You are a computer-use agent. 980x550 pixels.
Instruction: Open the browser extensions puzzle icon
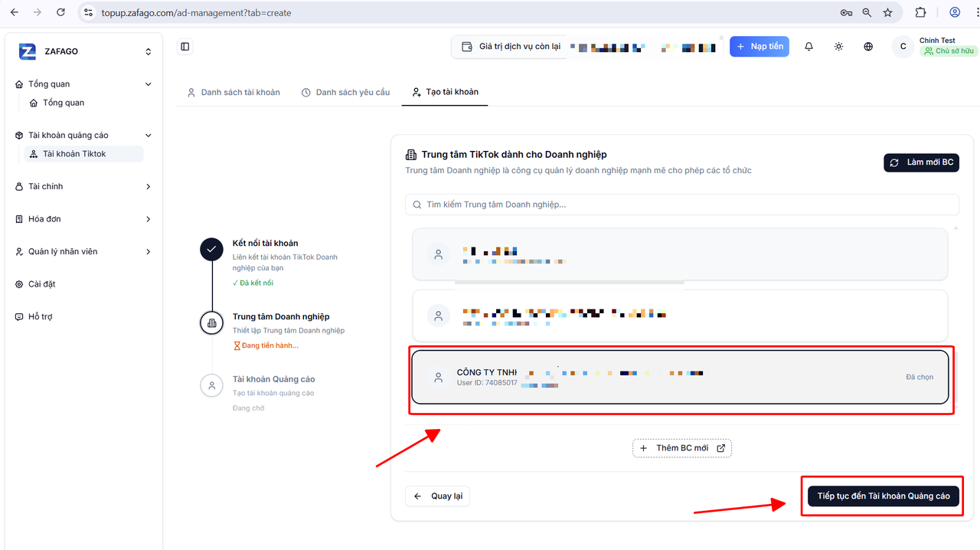coord(921,12)
